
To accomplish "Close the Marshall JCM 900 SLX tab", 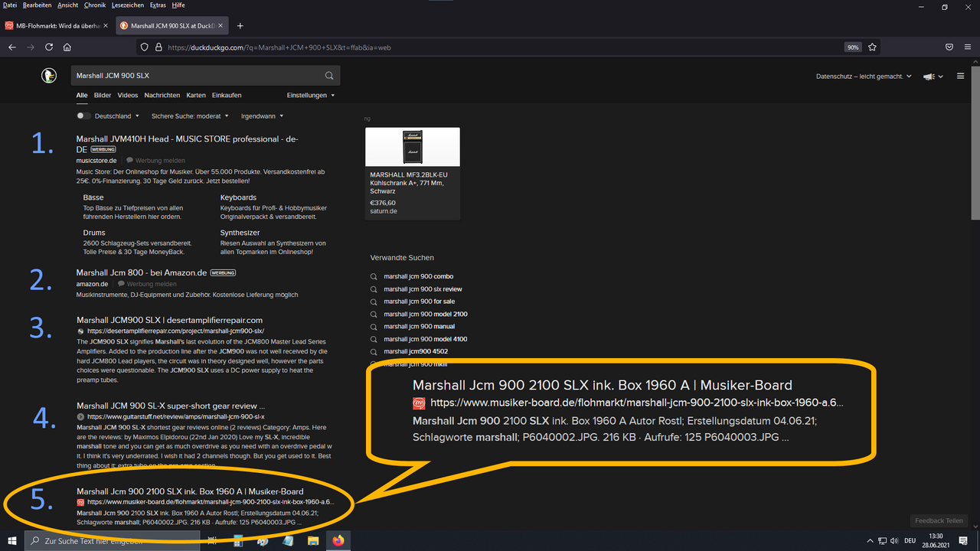I will pyautogui.click(x=222, y=25).
